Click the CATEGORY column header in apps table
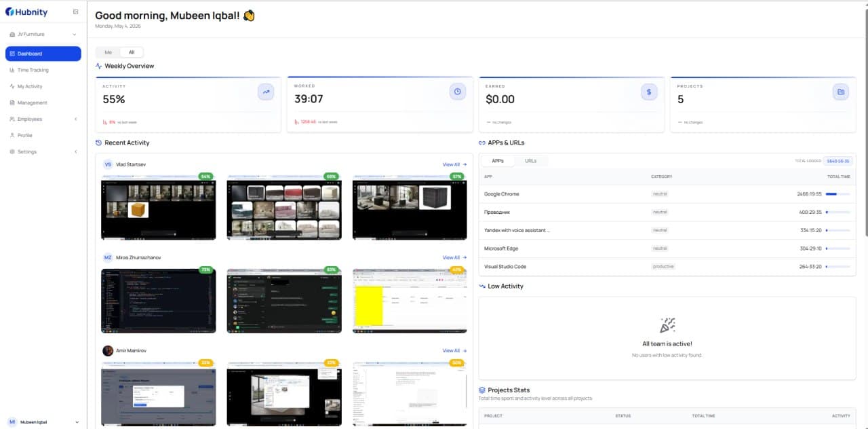This screenshot has width=868, height=429. (x=661, y=176)
